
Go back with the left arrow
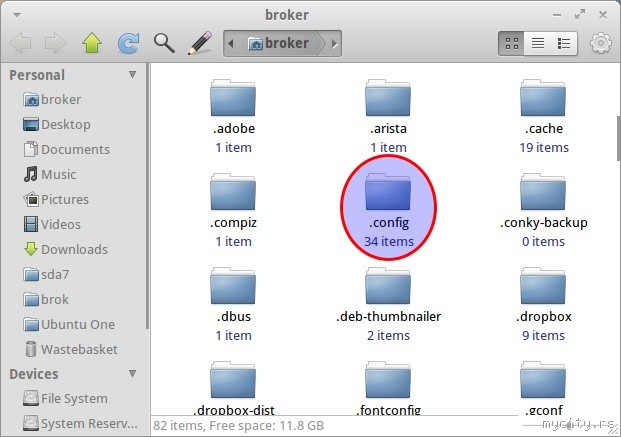(20, 43)
